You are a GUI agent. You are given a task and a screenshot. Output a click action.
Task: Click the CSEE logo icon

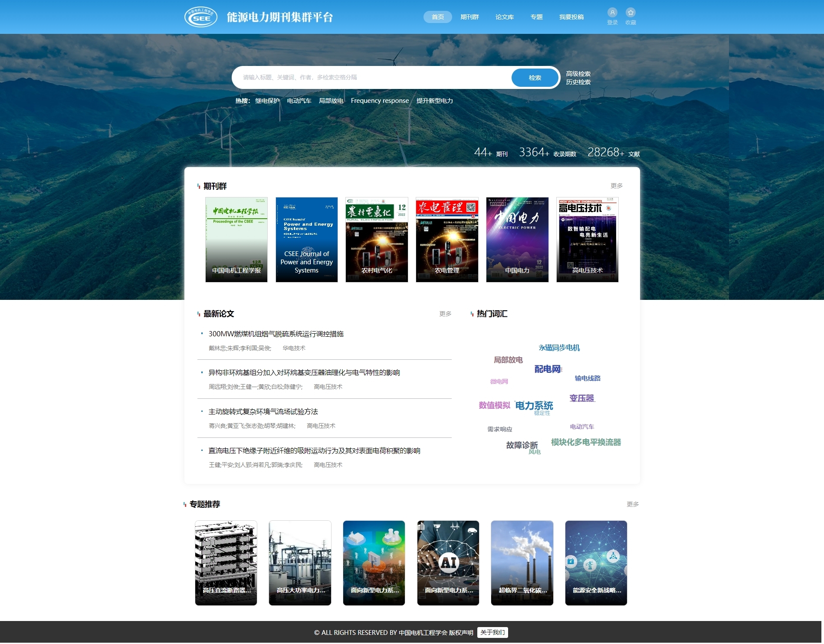201,17
